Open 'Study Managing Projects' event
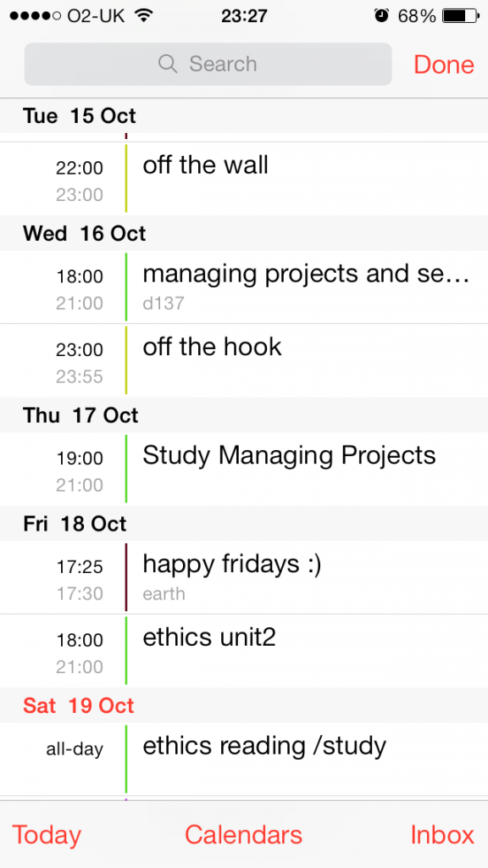488x868 pixels. point(244,469)
